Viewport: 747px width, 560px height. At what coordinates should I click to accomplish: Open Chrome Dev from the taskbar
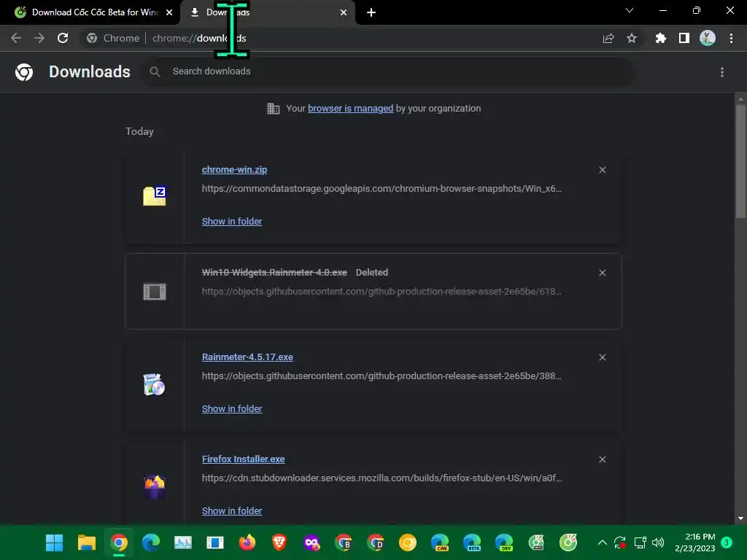[376, 542]
